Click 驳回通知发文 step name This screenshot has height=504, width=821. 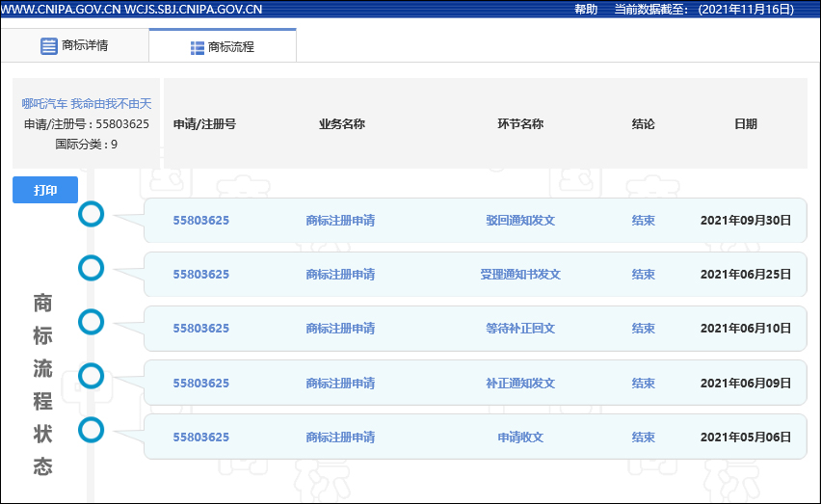pos(520,221)
